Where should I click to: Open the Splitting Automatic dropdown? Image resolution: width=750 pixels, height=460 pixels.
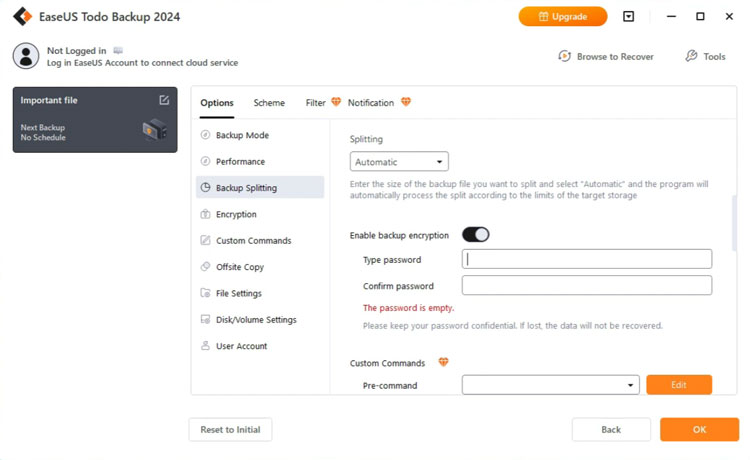pyautogui.click(x=399, y=162)
